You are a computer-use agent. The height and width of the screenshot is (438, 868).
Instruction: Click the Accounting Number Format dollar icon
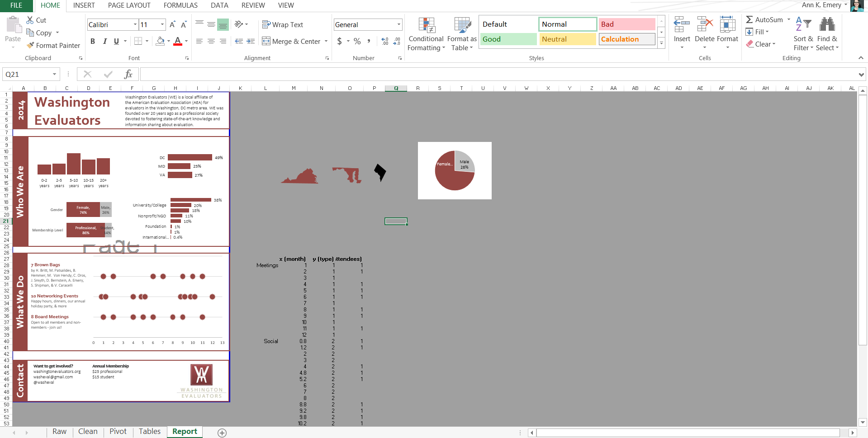pos(340,41)
